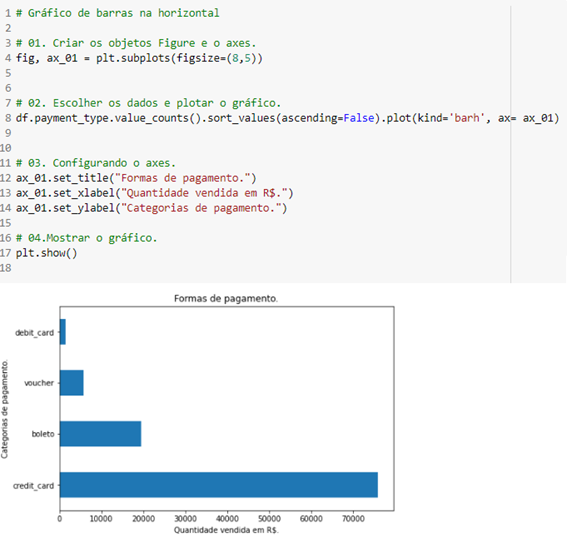Click empty line 18 of the cell
The image size is (567, 548).
(x=253, y=268)
